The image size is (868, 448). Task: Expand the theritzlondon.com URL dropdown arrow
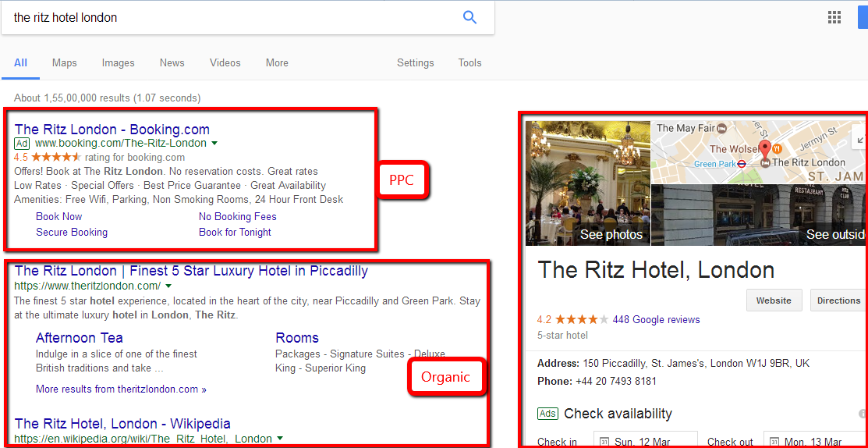(x=168, y=286)
